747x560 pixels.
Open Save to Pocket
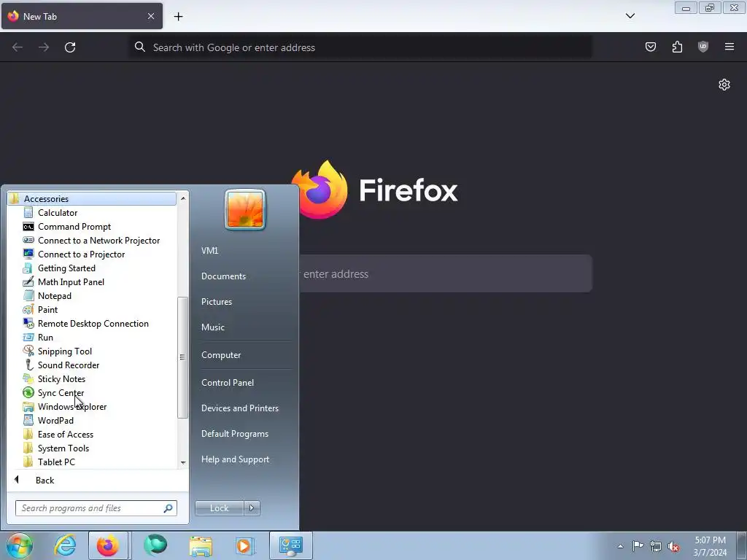650,47
